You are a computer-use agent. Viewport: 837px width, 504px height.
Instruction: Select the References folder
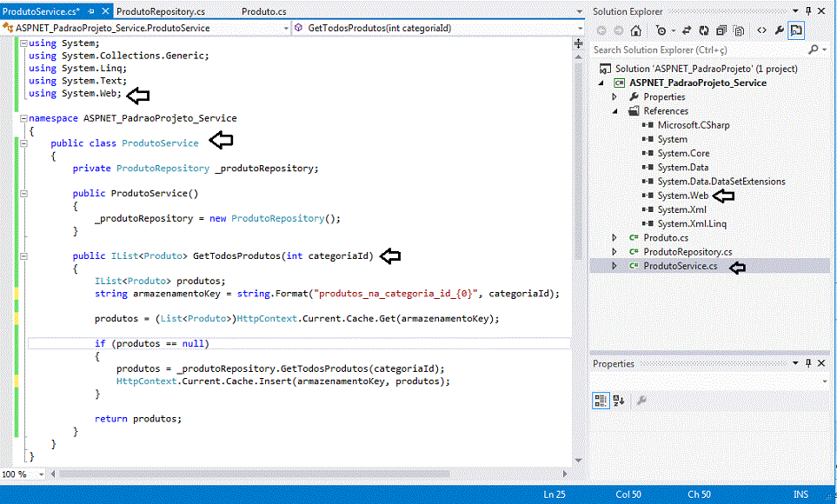point(666,111)
